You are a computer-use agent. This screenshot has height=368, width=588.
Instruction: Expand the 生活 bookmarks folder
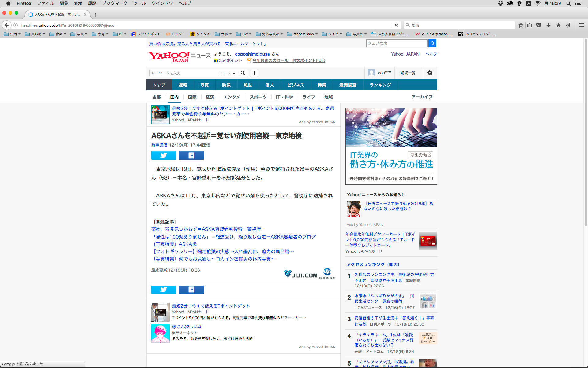pyautogui.click(x=12, y=34)
